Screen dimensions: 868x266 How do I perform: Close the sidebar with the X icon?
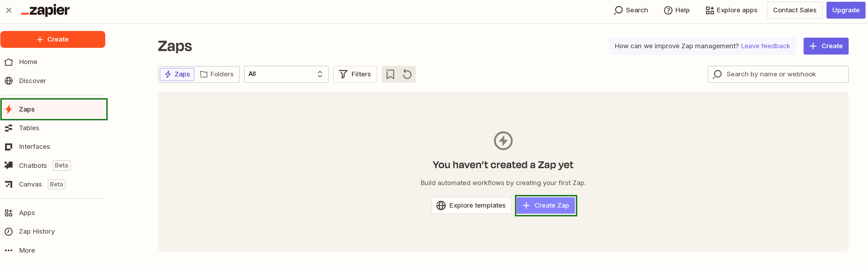9,10
